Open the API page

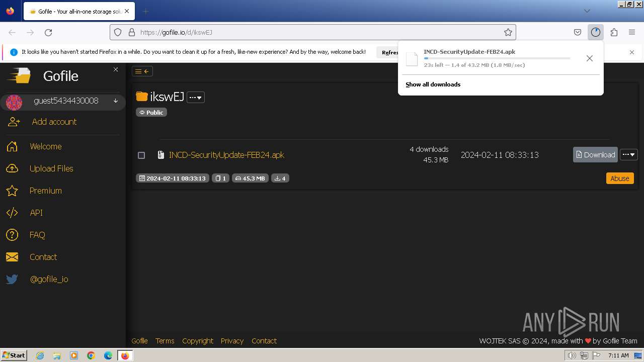(x=36, y=213)
